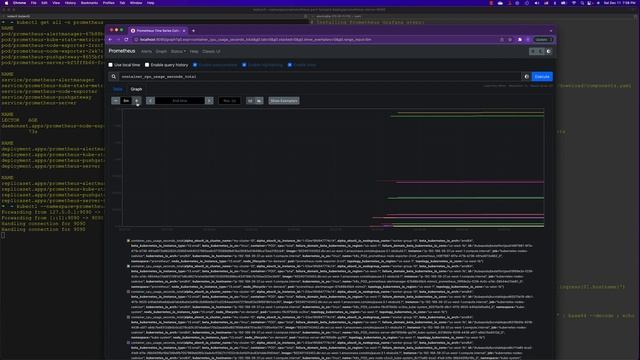Click the search magnifier icon in query bar

click(114, 77)
